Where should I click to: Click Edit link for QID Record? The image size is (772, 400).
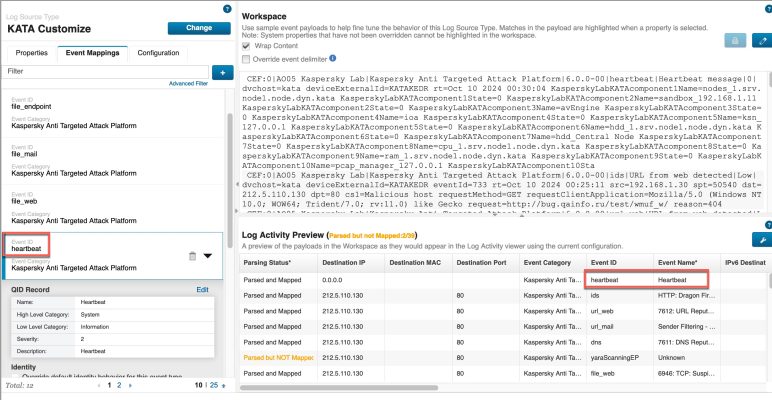point(202,290)
